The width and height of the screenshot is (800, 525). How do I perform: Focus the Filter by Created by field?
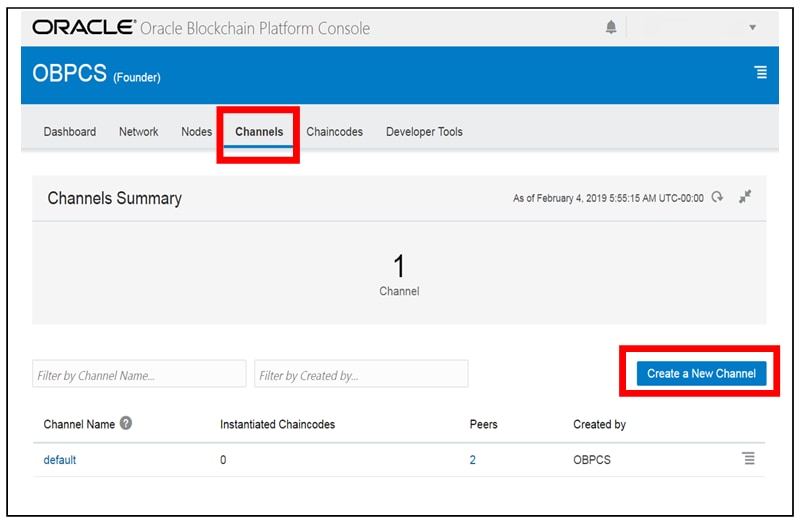pyautogui.click(x=361, y=376)
